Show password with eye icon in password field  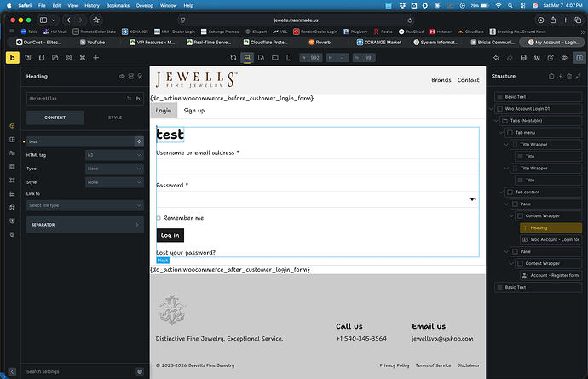coord(472,199)
